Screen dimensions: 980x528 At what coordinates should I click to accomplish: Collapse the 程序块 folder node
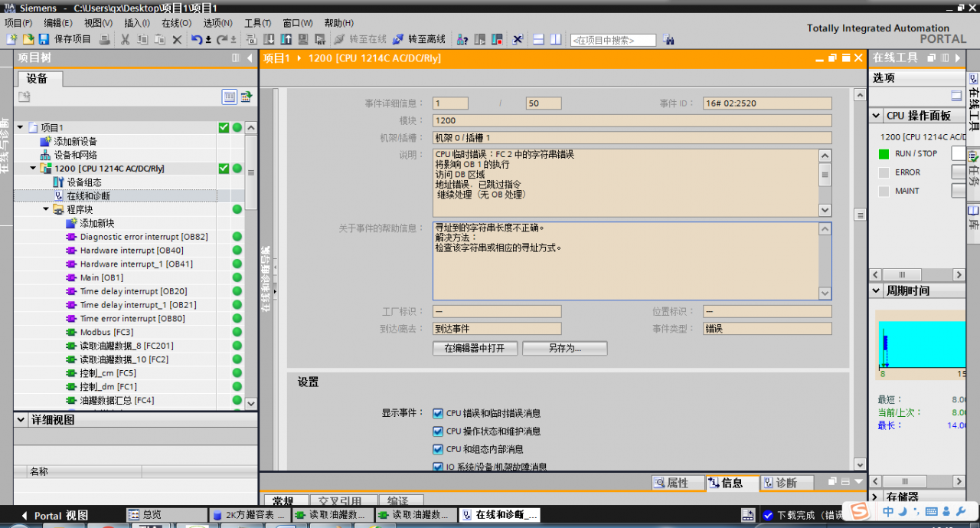(46, 209)
